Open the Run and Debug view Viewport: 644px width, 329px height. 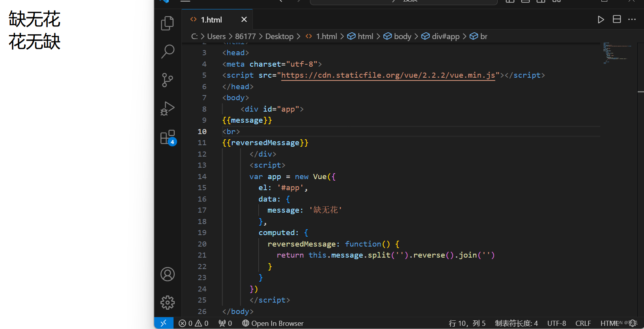pyautogui.click(x=168, y=108)
